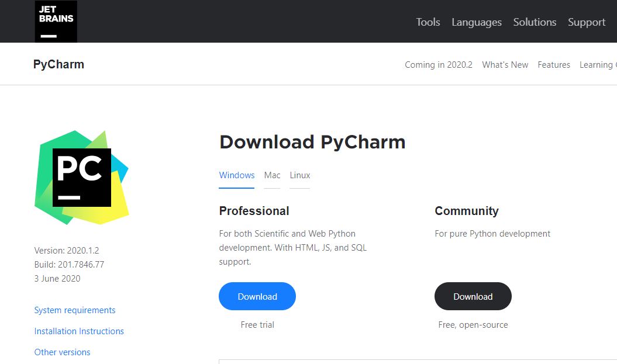Download PyCharm Professional edition

(x=257, y=296)
